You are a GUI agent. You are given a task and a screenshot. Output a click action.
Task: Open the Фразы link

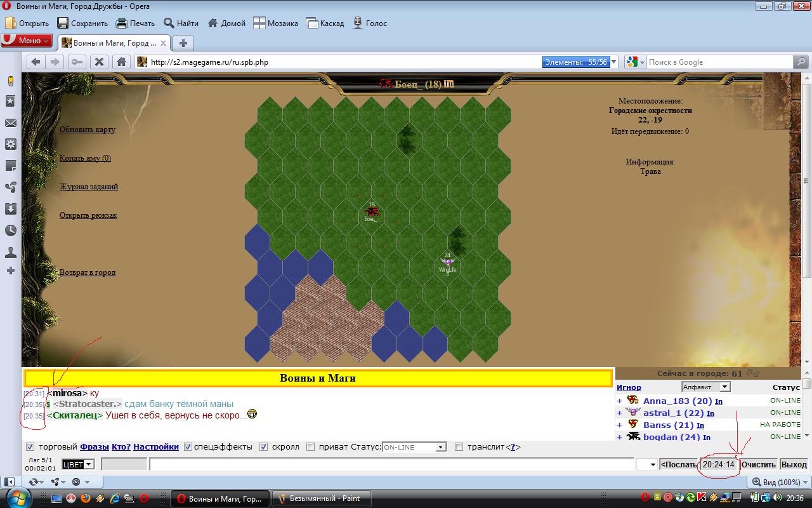(x=95, y=446)
